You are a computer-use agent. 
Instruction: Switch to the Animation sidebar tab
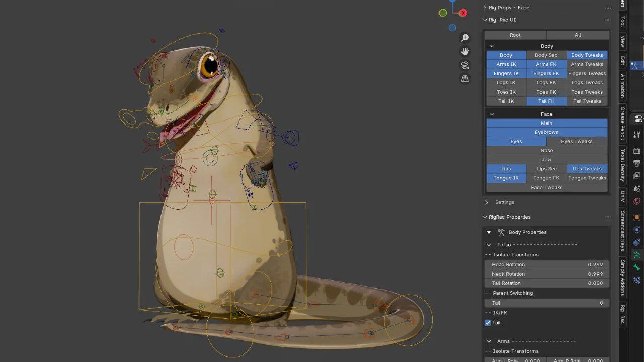(x=622, y=85)
